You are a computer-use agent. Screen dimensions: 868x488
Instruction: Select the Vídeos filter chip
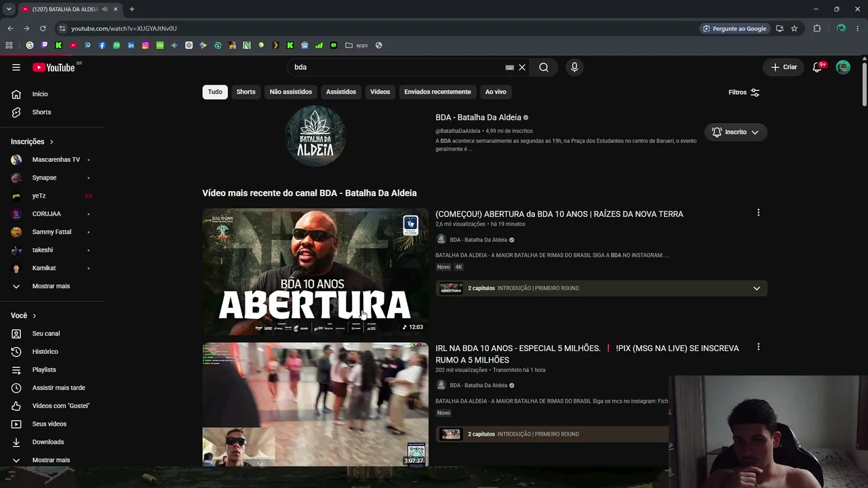click(x=380, y=92)
